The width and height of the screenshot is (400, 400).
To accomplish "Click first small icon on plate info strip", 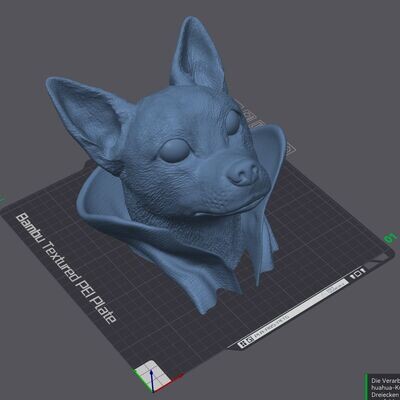I will [x=242, y=345].
